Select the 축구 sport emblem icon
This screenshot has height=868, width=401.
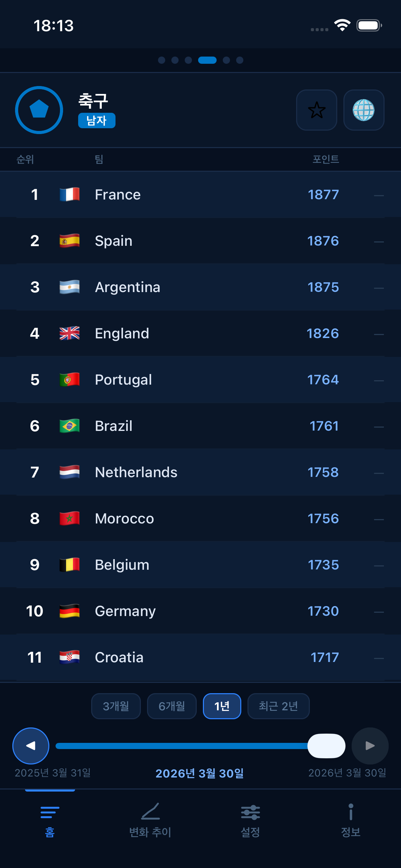pyautogui.click(x=38, y=110)
